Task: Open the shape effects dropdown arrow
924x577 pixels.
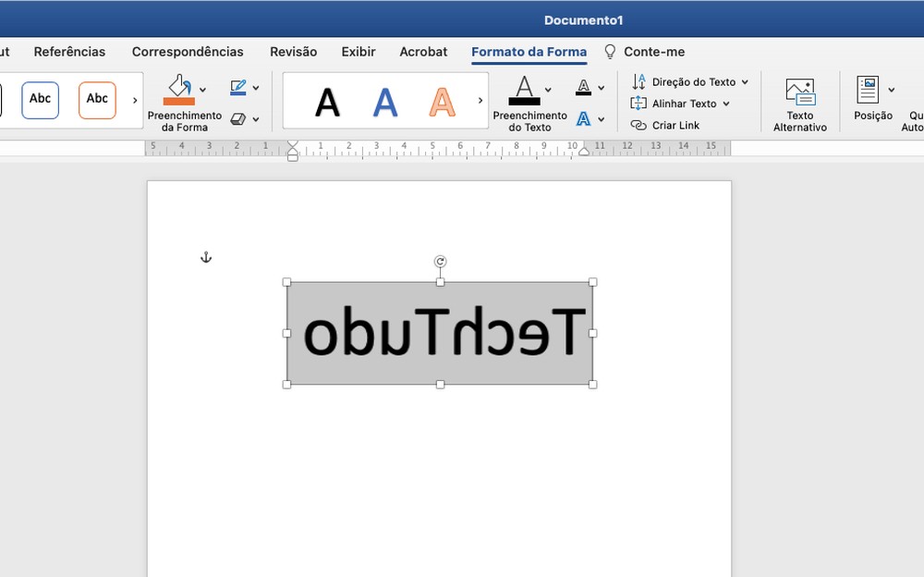Action: pos(256,119)
